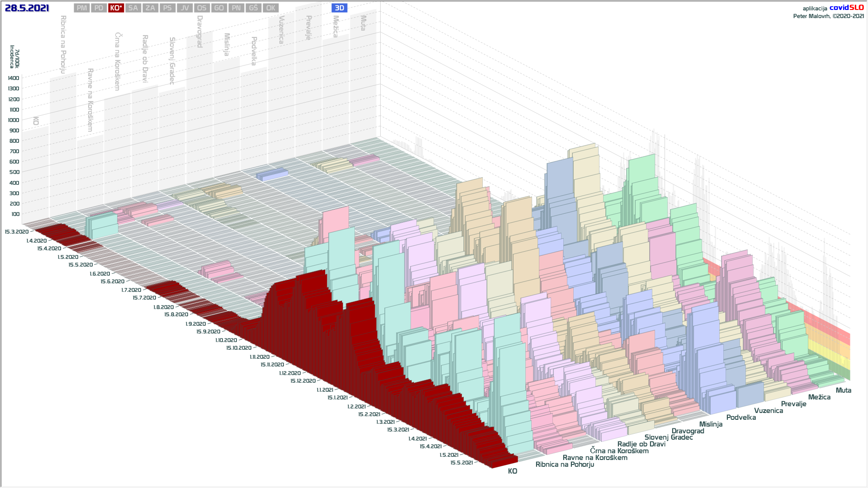Show the OK region view
Image resolution: width=868 pixels, height=488 pixels.
(270, 8)
